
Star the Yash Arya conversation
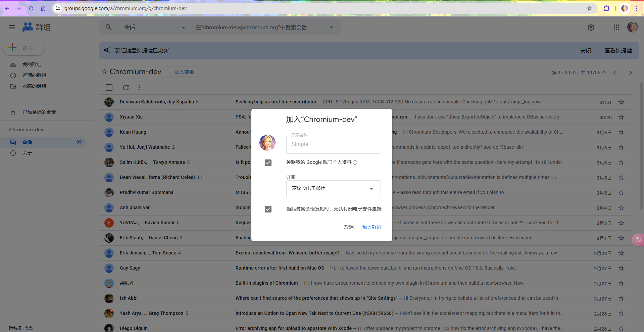(621, 314)
